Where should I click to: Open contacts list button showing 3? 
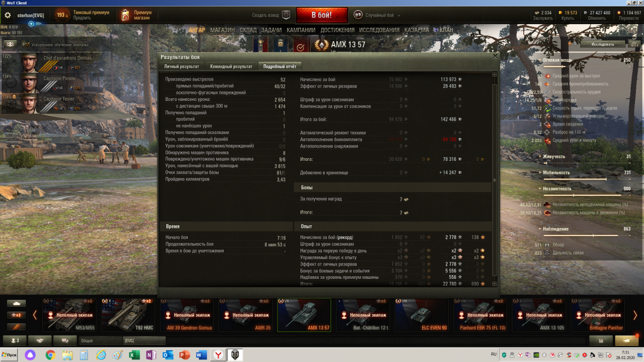(x=14, y=340)
